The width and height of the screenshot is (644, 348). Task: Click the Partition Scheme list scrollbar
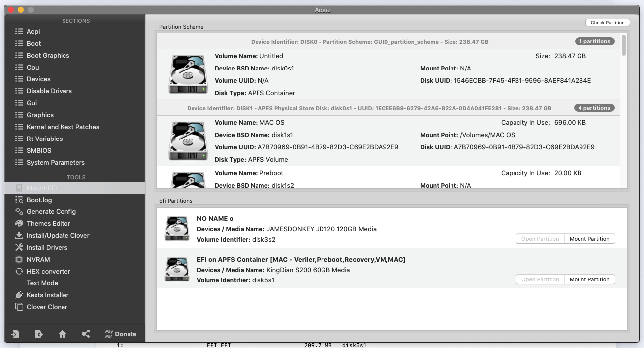pyautogui.click(x=624, y=45)
